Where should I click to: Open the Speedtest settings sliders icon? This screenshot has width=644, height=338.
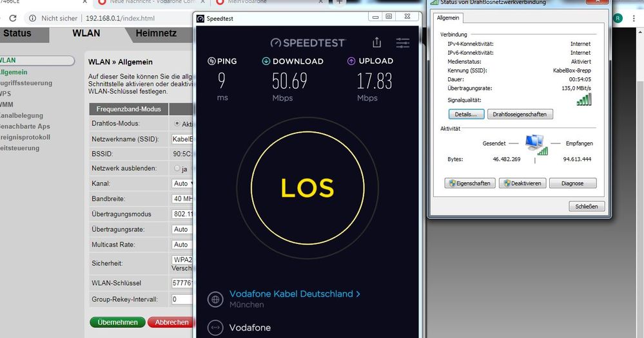(402, 42)
